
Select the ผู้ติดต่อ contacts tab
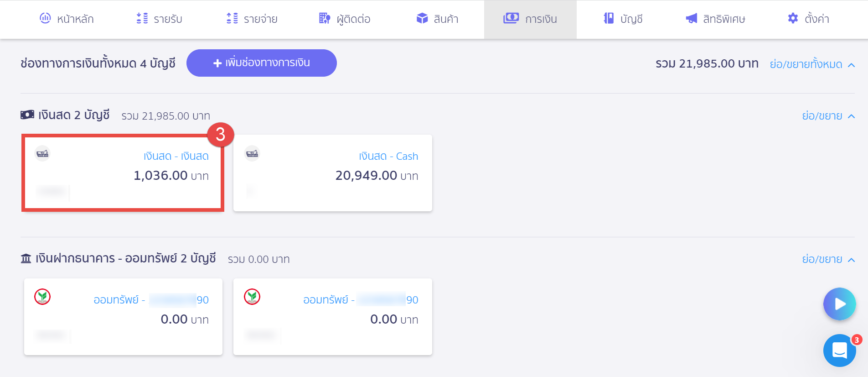pos(344,19)
